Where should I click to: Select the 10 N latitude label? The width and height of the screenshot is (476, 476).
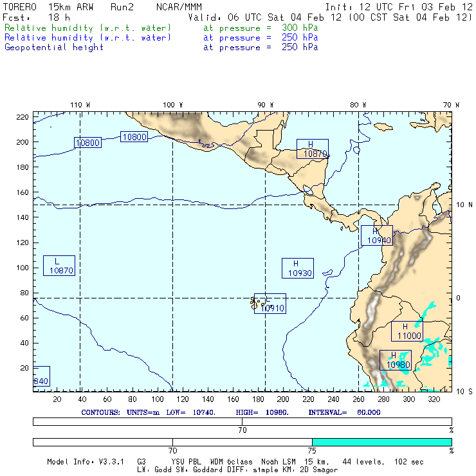[x=464, y=205]
